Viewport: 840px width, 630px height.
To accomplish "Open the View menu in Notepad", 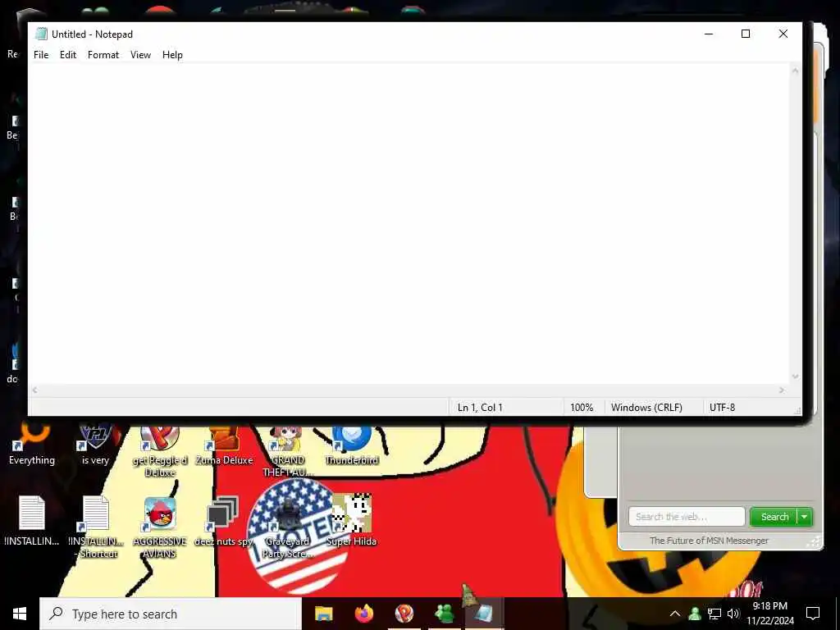I will pos(140,55).
